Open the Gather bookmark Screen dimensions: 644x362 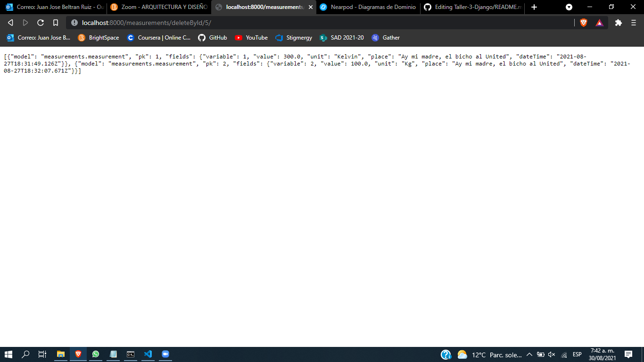386,38
